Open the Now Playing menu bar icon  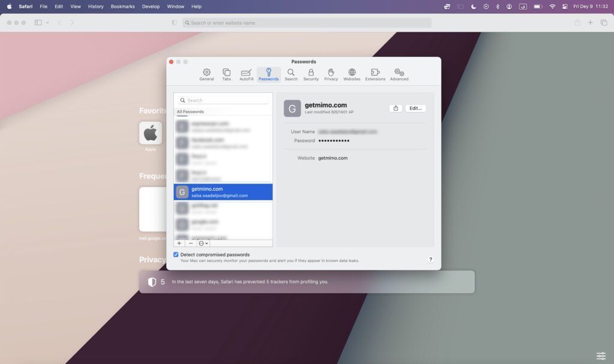click(x=486, y=6)
